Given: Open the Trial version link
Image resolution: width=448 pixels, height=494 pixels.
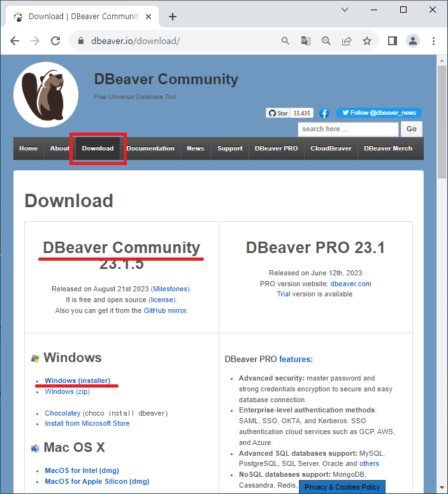Looking at the screenshot, I should pyautogui.click(x=284, y=294).
